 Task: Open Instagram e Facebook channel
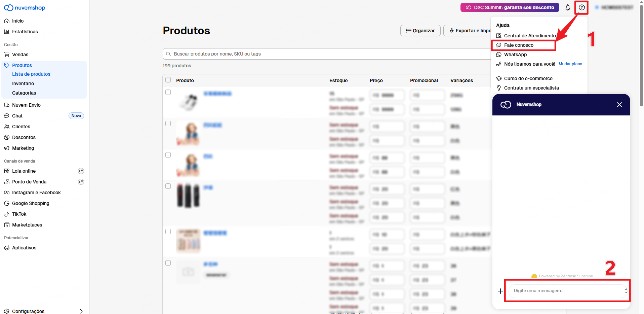[36, 193]
